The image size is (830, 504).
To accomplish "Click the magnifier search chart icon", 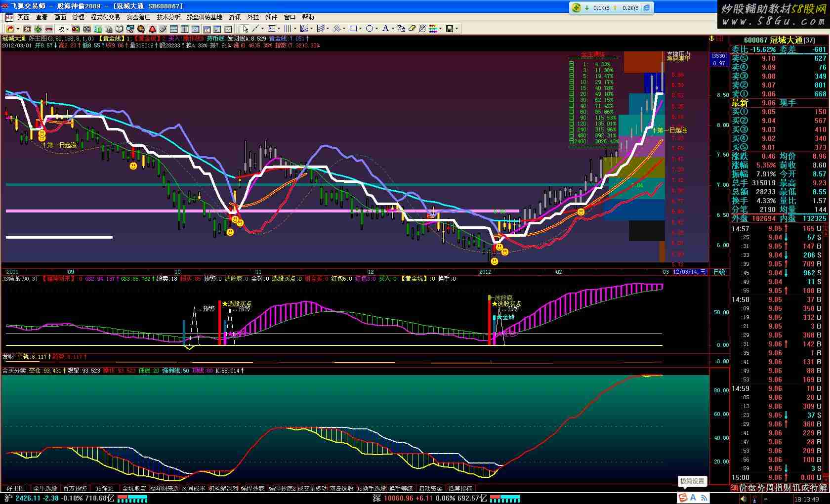I will click(x=130, y=29).
